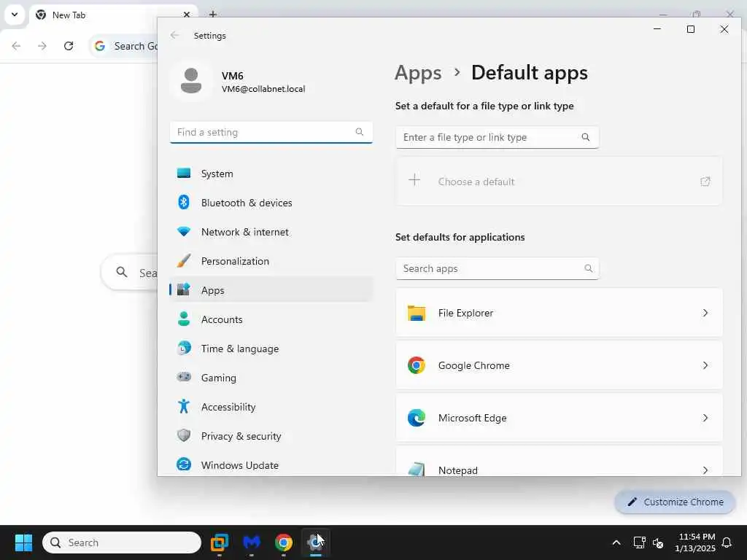Viewport: 747px width, 560px height.
Task: Open Malwarebytes from the taskbar
Action: tap(252, 542)
